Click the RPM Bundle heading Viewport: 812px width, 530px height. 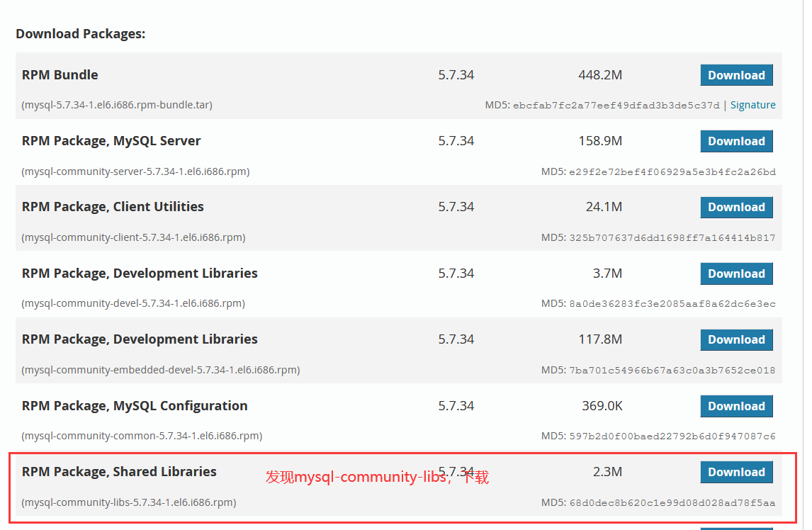(60, 74)
